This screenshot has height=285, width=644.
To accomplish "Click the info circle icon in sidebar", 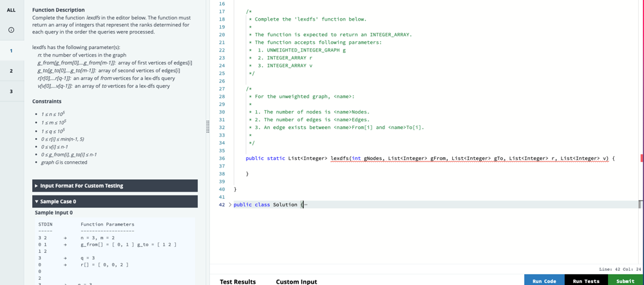I will point(11,30).
